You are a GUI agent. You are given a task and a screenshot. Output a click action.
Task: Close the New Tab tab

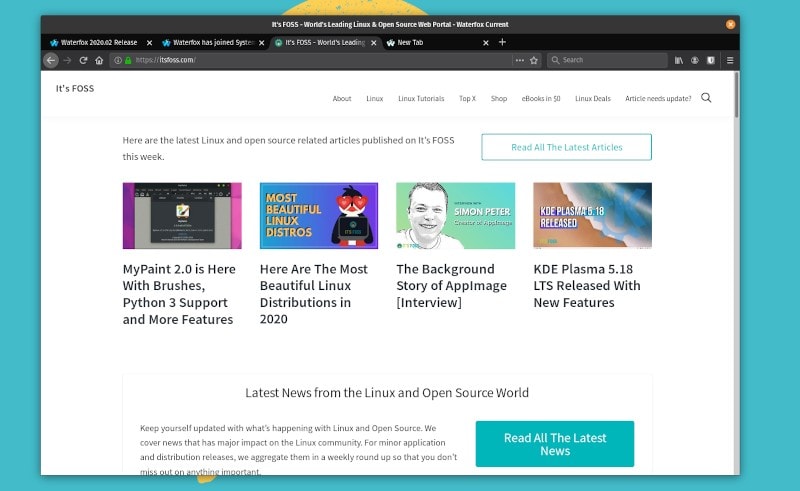[486, 43]
